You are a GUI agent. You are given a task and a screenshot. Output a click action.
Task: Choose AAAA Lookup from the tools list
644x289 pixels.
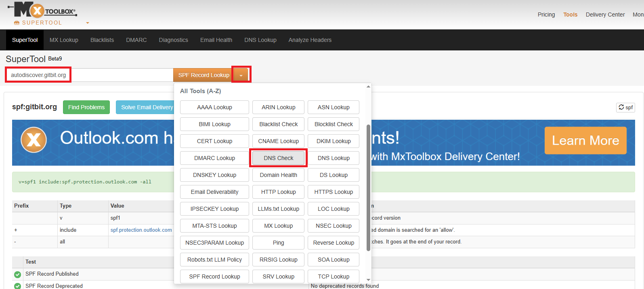click(x=214, y=107)
